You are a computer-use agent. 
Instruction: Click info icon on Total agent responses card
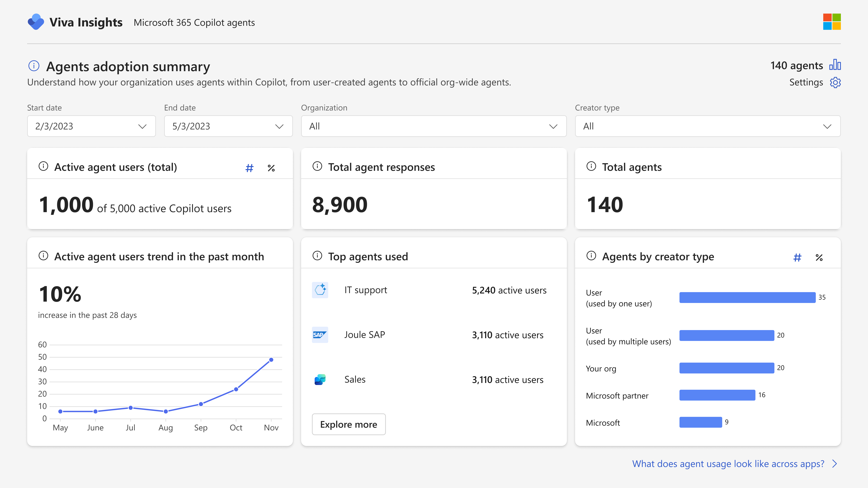point(317,166)
